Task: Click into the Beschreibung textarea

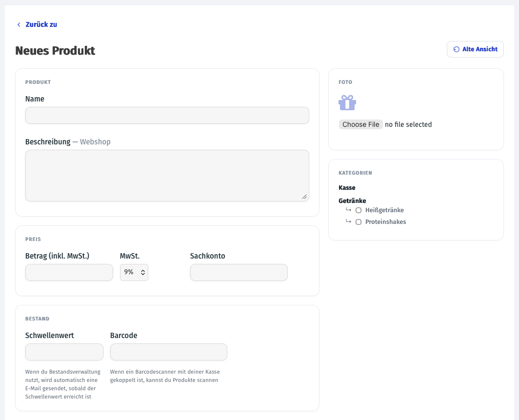Action: click(167, 176)
